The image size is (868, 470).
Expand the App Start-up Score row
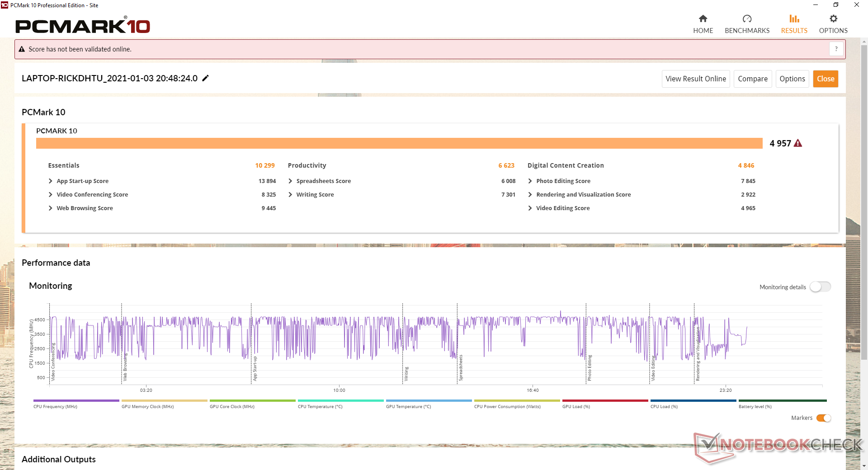[x=51, y=181]
